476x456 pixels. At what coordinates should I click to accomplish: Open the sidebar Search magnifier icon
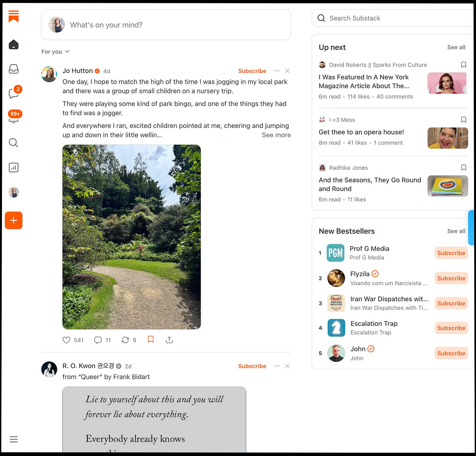coord(13,143)
